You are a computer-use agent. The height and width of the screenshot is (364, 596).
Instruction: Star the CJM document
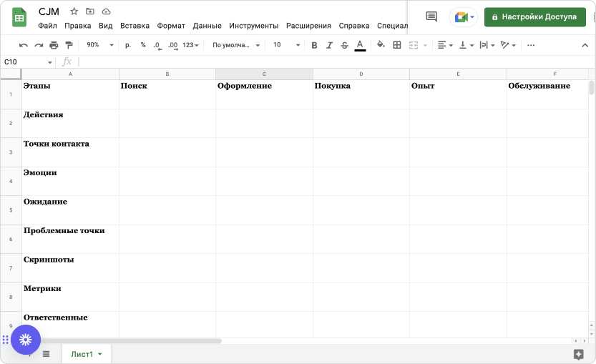click(x=74, y=12)
